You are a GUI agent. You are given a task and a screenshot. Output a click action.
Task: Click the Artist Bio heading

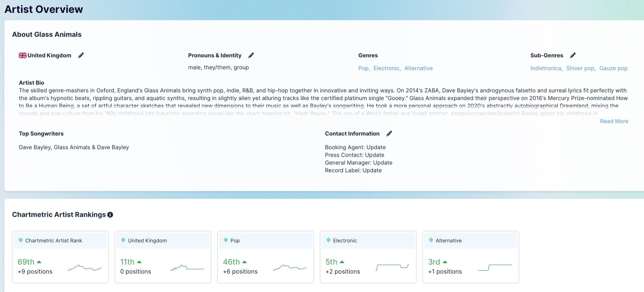[x=32, y=83]
